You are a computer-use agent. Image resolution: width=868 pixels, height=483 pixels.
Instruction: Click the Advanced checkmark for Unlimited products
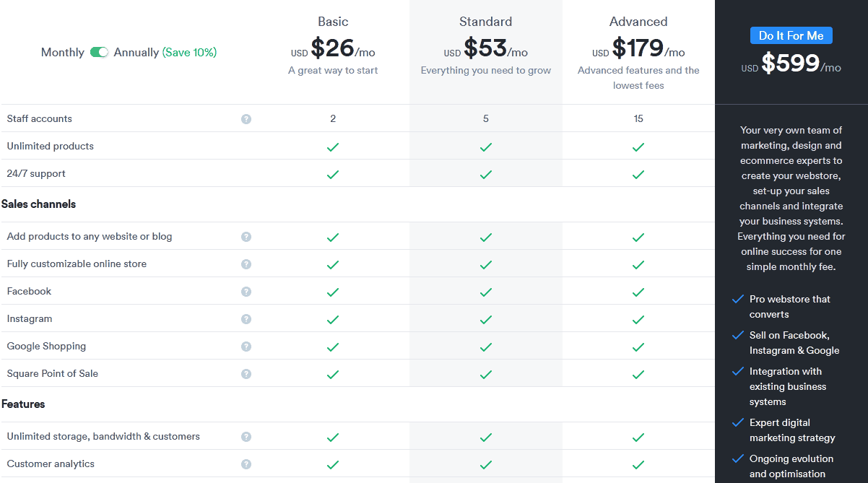click(x=638, y=147)
